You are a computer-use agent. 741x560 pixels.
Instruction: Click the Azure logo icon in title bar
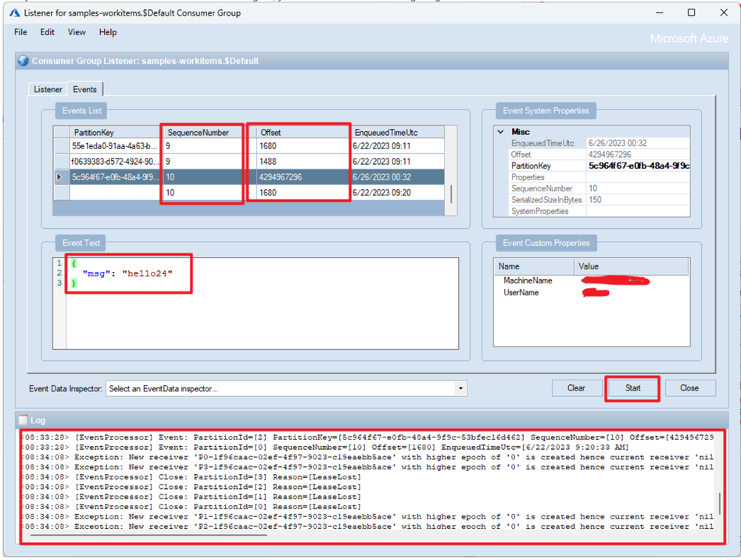tap(15, 12)
